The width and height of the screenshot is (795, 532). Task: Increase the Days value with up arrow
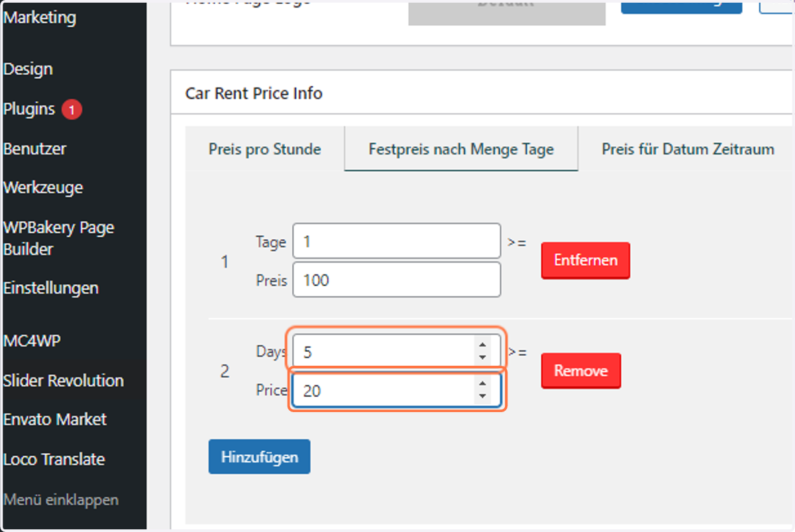482,345
